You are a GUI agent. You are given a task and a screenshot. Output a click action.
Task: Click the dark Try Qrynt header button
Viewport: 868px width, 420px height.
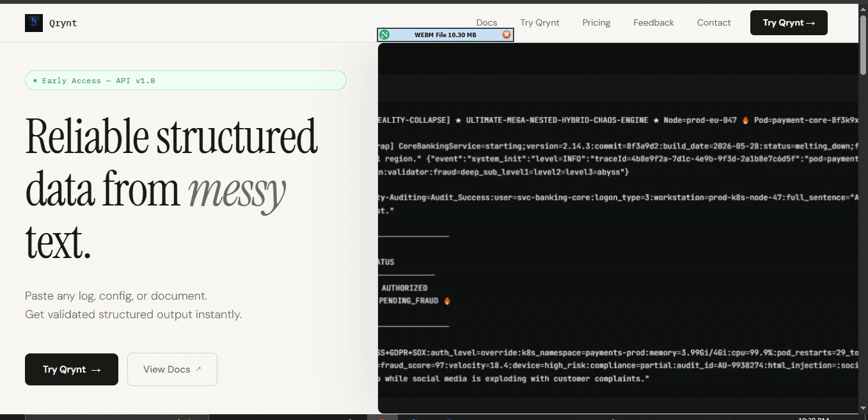[x=789, y=22]
